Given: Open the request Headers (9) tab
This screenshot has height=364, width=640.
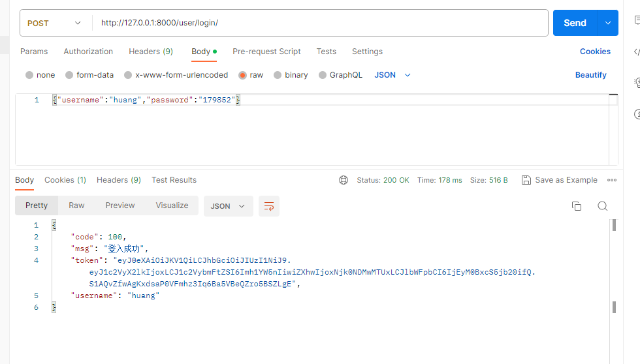Looking at the screenshot, I should [x=151, y=52].
